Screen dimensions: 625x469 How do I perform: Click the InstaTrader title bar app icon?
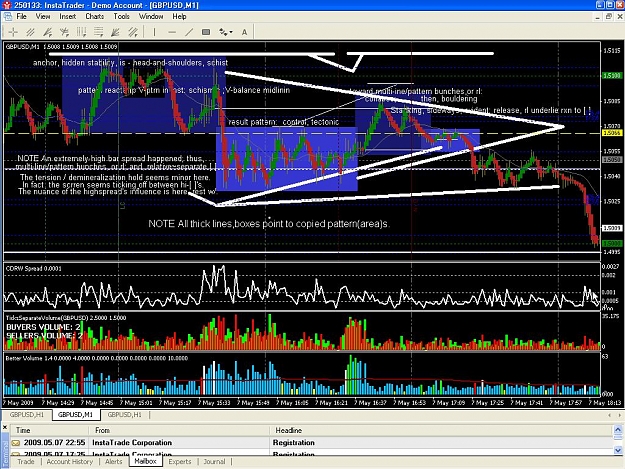(6, 5)
